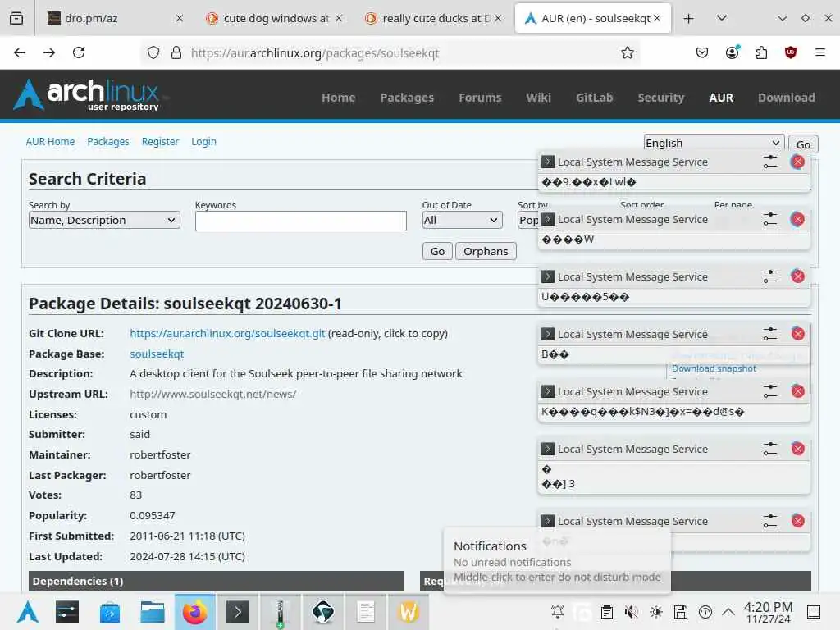Dismiss the notification starting with 'U'
Viewport: 840px width, 630px height.
point(797,276)
